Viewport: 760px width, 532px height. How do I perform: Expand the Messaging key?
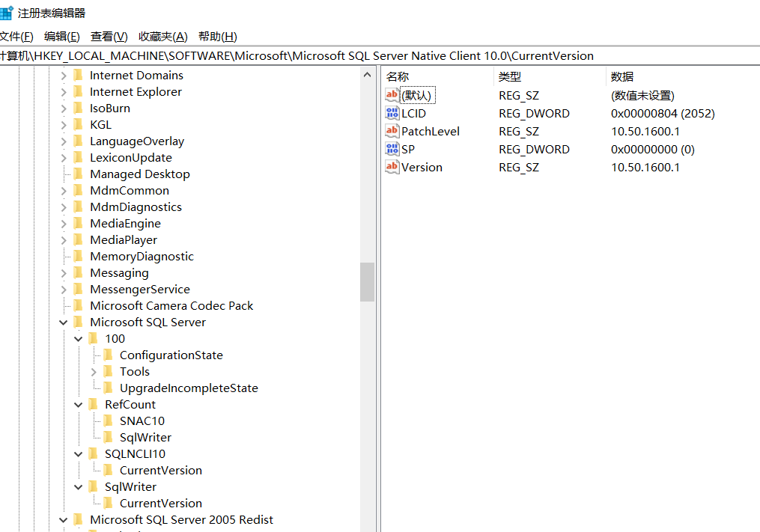click(64, 273)
